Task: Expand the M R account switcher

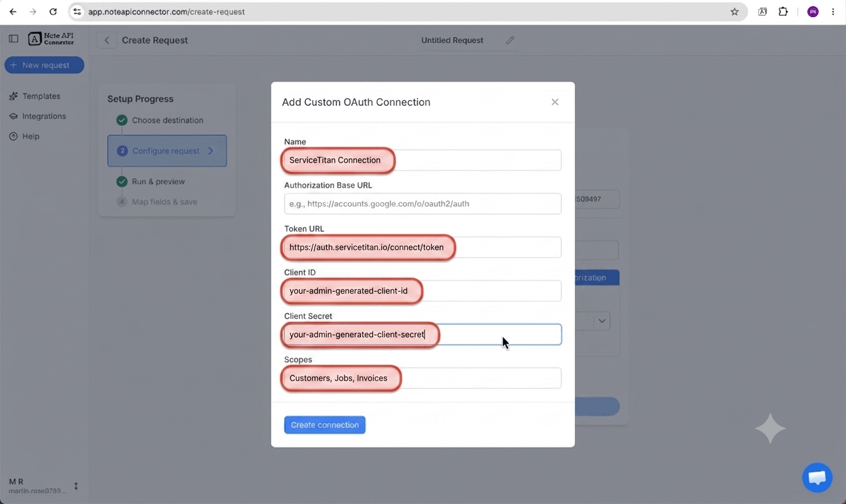Action: 76,486
